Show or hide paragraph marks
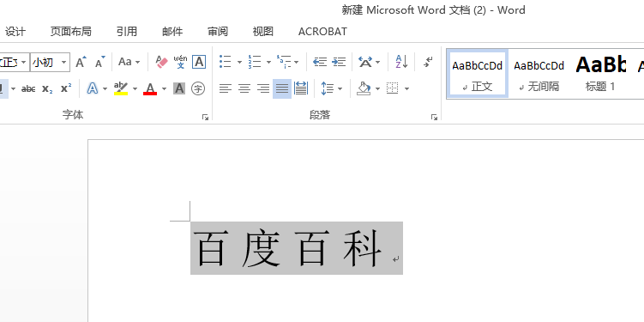The height and width of the screenshot is (322, 644). point(428,62)
